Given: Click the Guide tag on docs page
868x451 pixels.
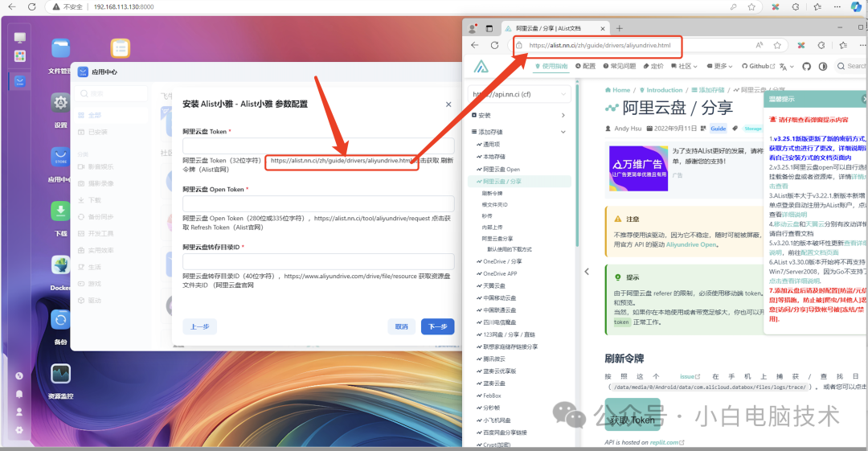Looking at the screenshot, I should (x=718, y=129).
